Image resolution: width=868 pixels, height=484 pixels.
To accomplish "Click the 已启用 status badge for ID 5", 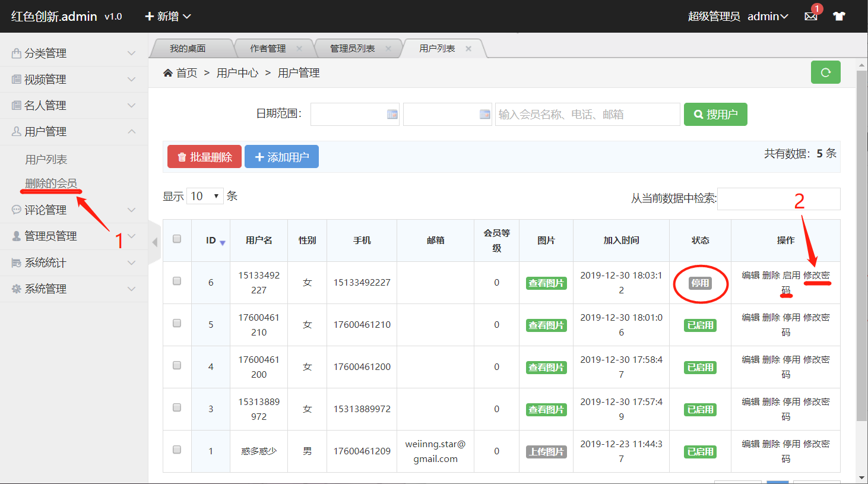I will click(x=701, y=325).
